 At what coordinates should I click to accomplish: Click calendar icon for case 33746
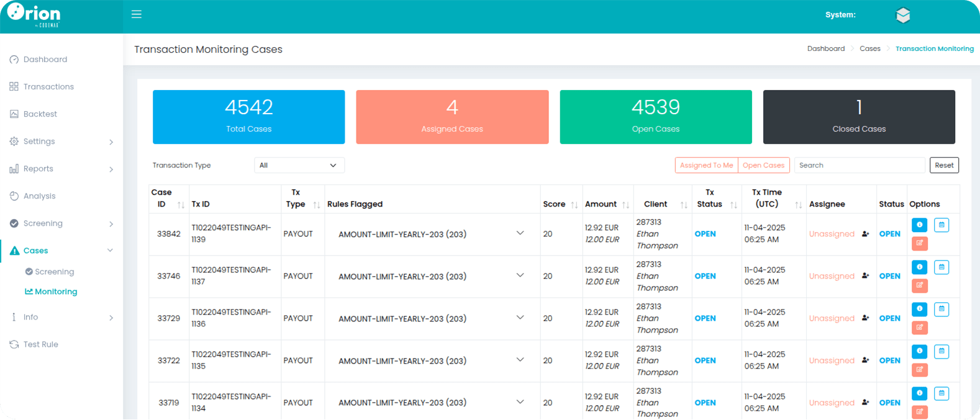(x=941, y=267)
